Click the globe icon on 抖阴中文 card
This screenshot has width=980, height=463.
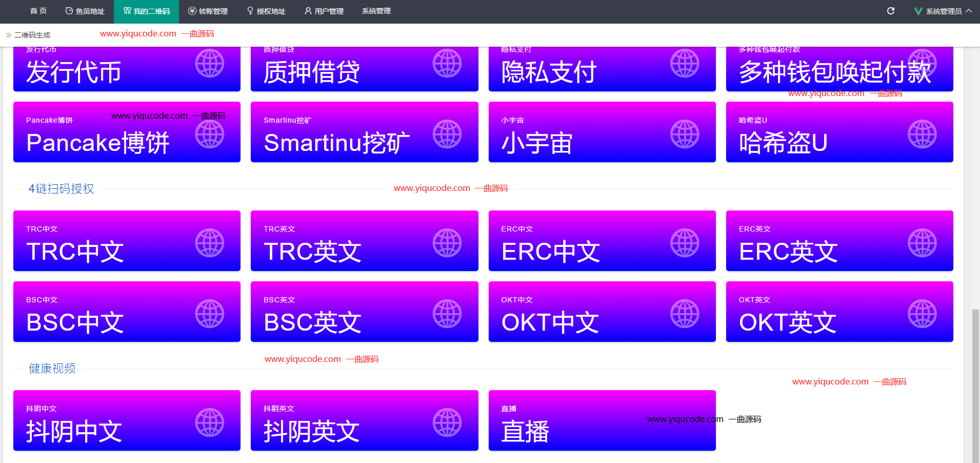point(210,422)
